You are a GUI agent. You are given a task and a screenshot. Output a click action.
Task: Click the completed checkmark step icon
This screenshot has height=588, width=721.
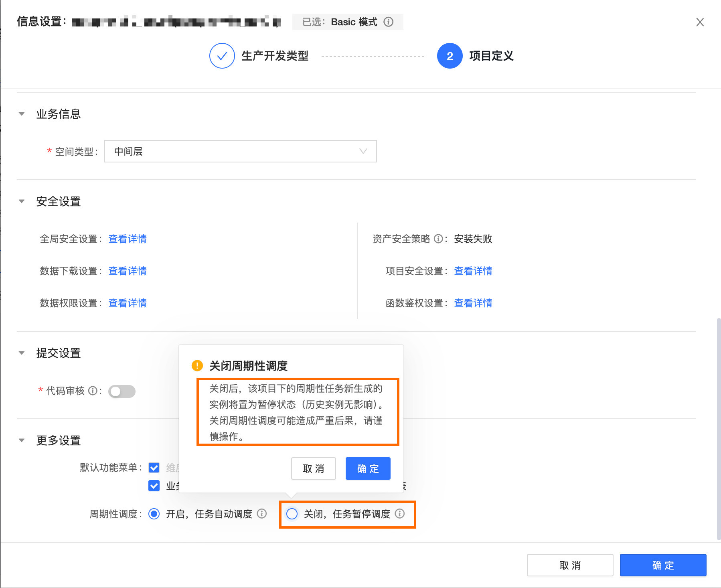(x=222, y=56)
